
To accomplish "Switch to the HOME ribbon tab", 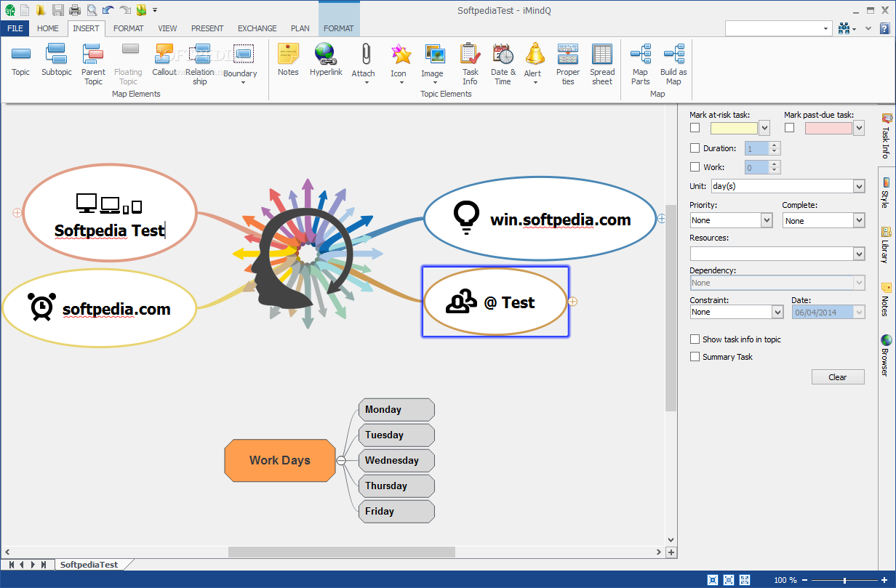I will [48, 28].
